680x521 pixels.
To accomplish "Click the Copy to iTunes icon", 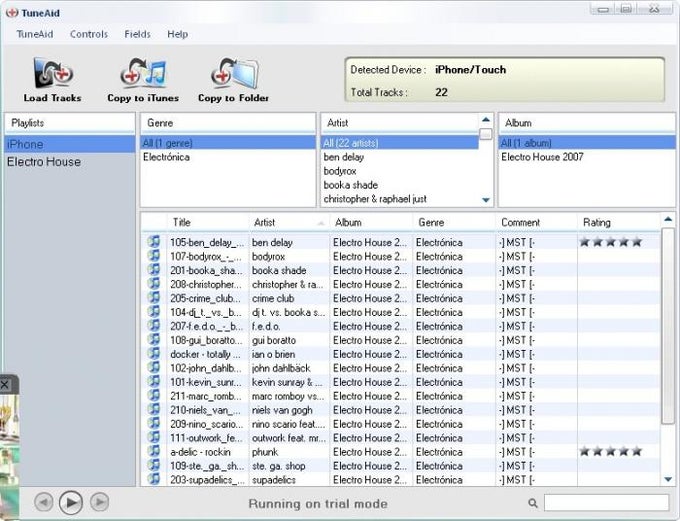I will coord(143,72).
